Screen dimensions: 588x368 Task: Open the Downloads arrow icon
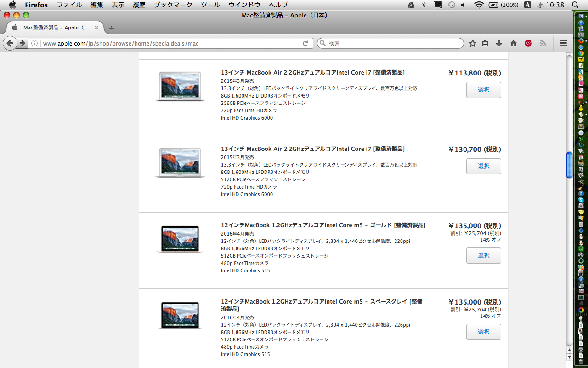499,43
